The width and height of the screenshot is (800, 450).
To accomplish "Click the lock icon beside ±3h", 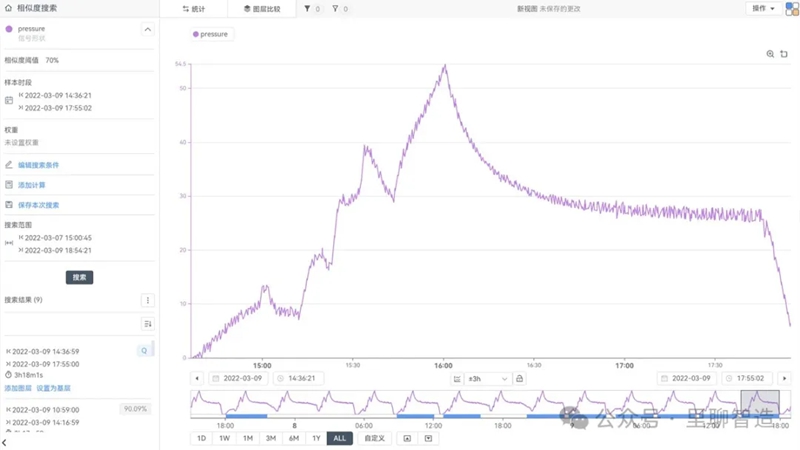I will [x=520, y=379].
